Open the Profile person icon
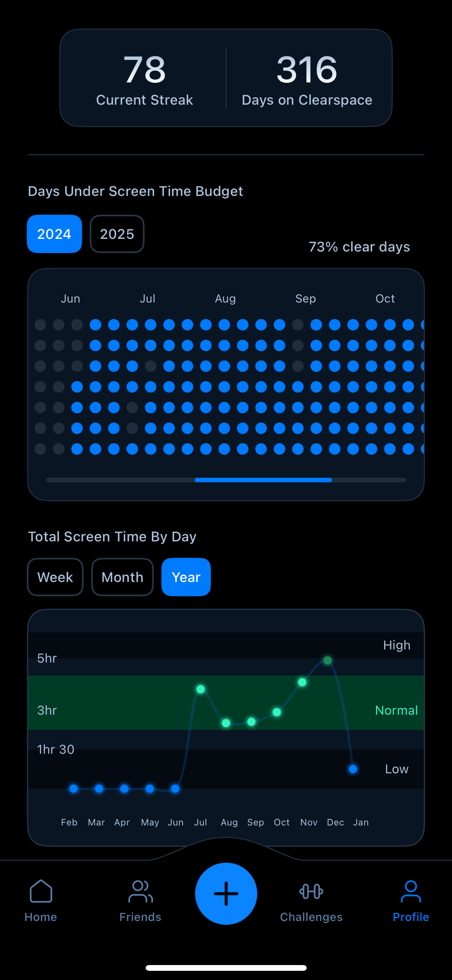Image resolution: width=452 pixels, height=980 pixels. (411, 891)
